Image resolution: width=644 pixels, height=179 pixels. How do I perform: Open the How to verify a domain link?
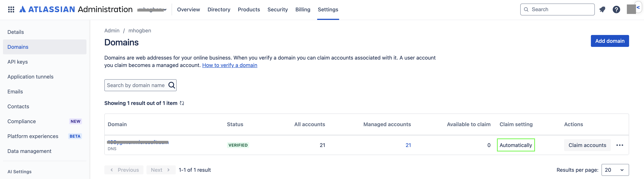[230, 65]
